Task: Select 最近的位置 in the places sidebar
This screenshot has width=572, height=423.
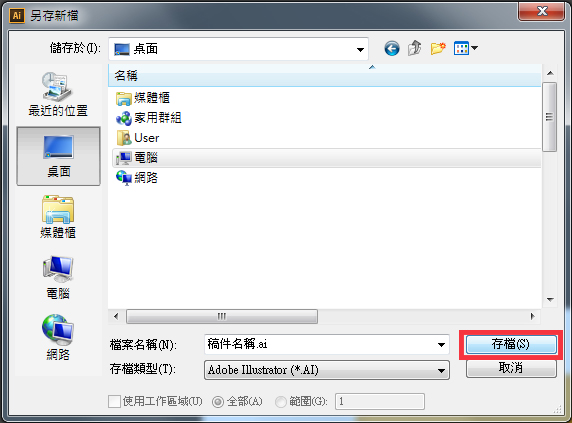Action: pos(58,94)
